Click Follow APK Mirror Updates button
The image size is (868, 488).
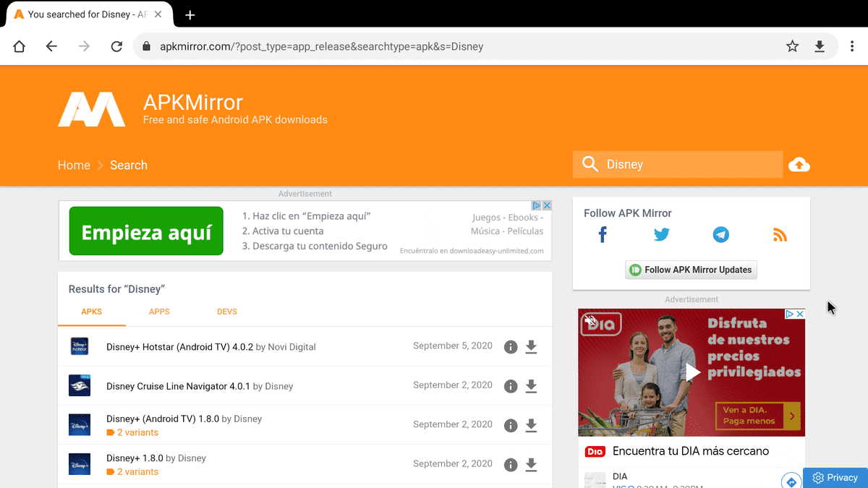pos(691,270)
